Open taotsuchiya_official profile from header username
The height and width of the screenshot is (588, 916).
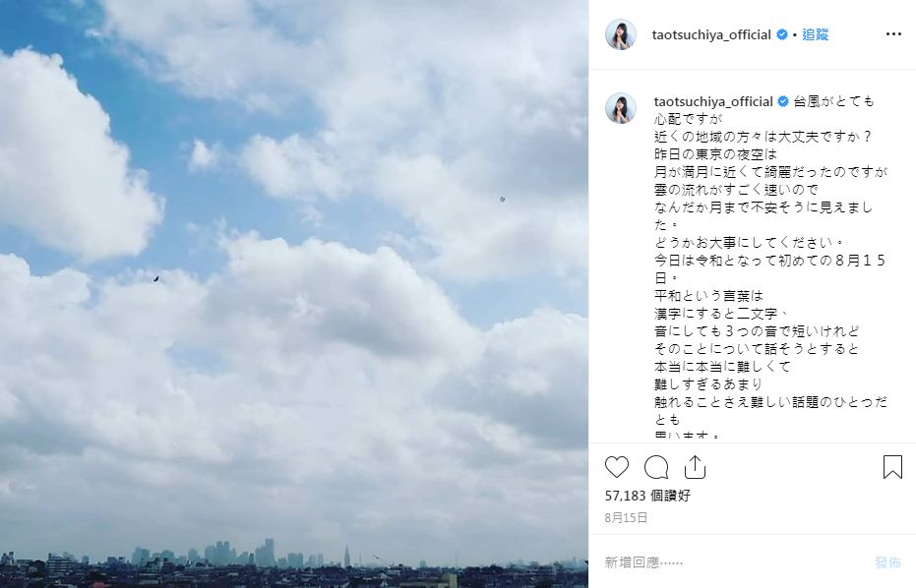coord(711,35)
